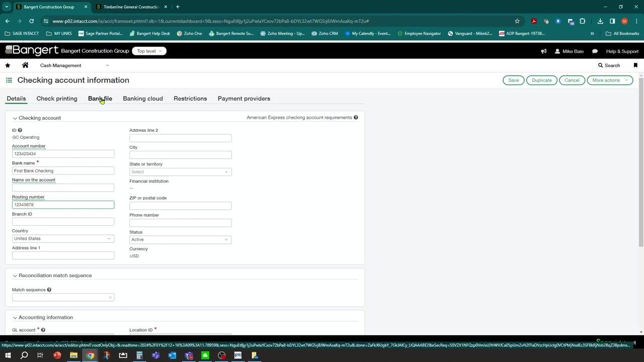The image size is (644, 362).
Task: Open the chat bubble icon in header
Action: pyautogui.click(x=595, y=51)
